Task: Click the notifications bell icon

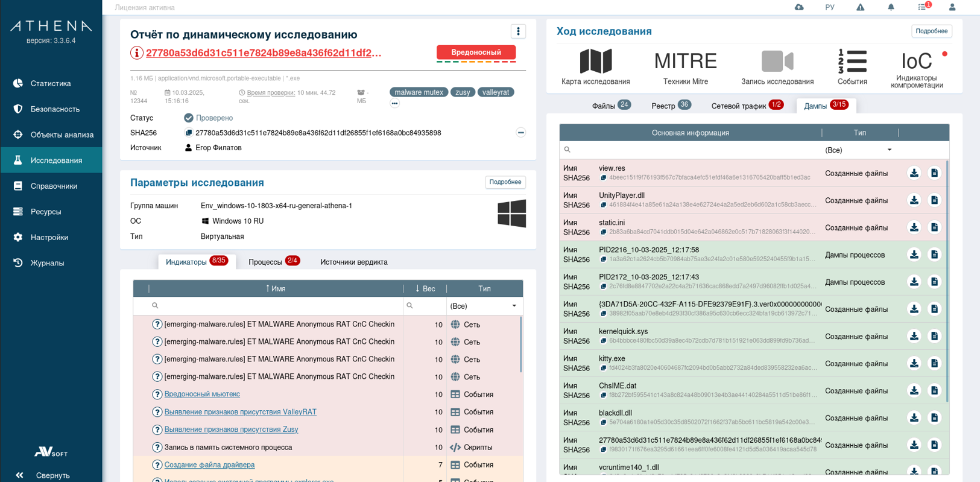Action: [891, 7]
